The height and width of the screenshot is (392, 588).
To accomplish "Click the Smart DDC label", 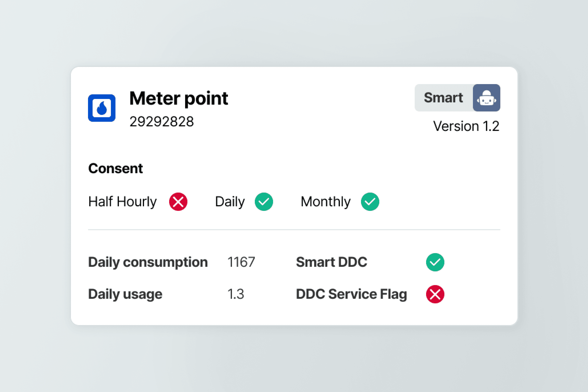I will click(x=331, y=262).
